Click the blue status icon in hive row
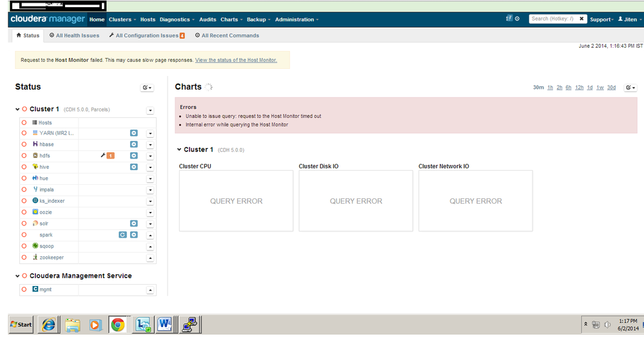 [134, 167]
